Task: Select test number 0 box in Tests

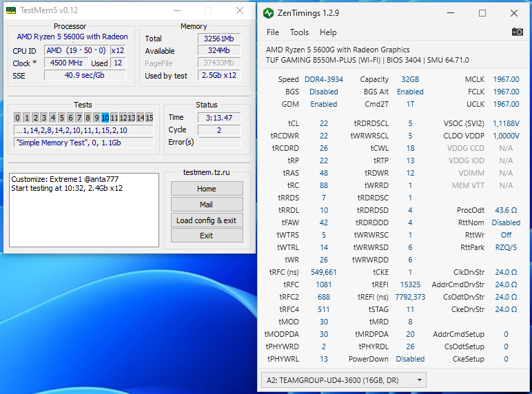Action: pyautogui.click(x=18, y=118)
